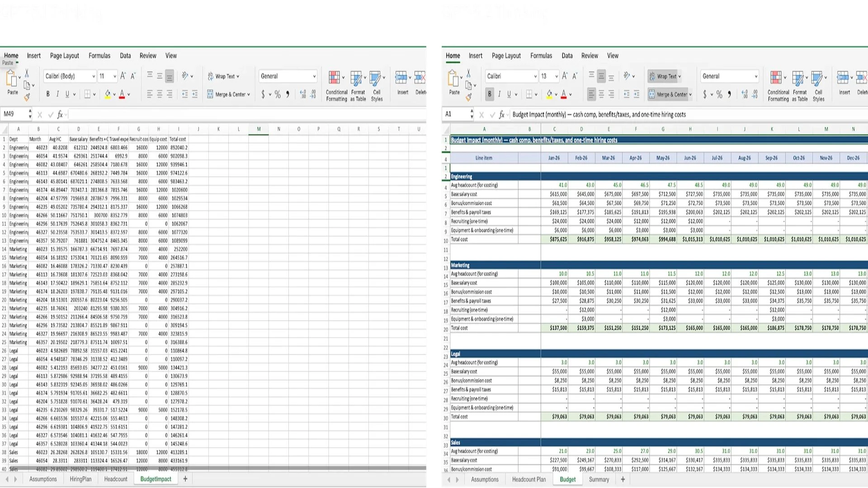Toggle Italic in the left workbook ribbon
Screen dimensions: 868x488
57,94
